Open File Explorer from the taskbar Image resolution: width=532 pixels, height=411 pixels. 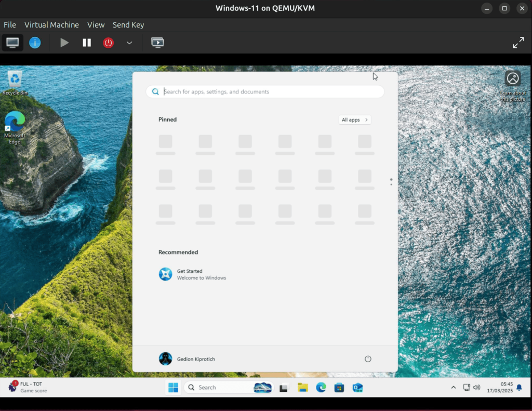tap(303, 387)
